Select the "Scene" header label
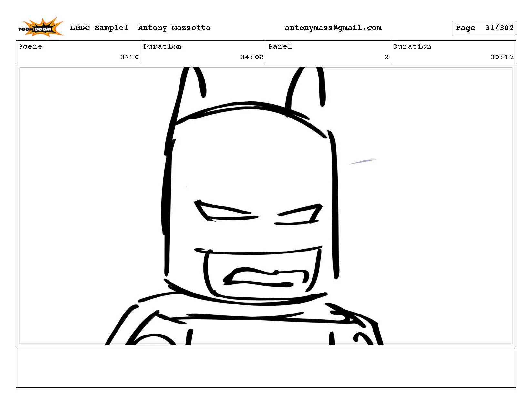 30,46
